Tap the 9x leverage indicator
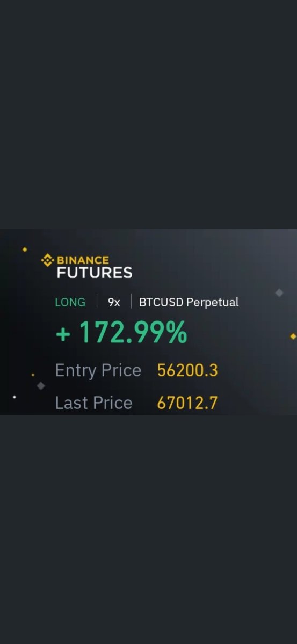Screen dimensions: 297x644 pos(114,302)
